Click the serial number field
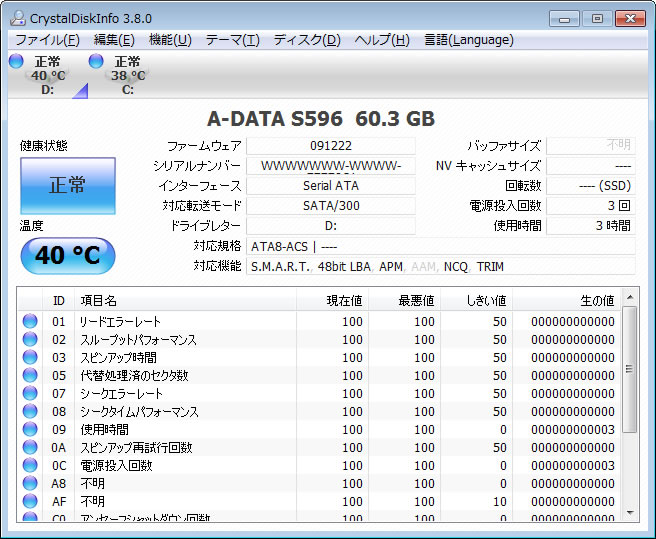The width and height of the screenshot is (656, 539). coord(331,166)
